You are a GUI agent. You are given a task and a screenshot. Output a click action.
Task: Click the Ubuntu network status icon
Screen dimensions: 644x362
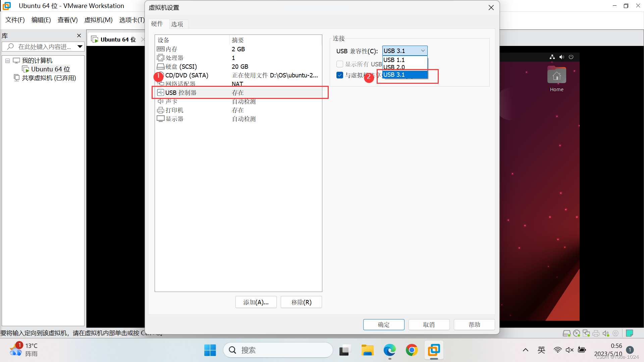[x=552, y=57]
